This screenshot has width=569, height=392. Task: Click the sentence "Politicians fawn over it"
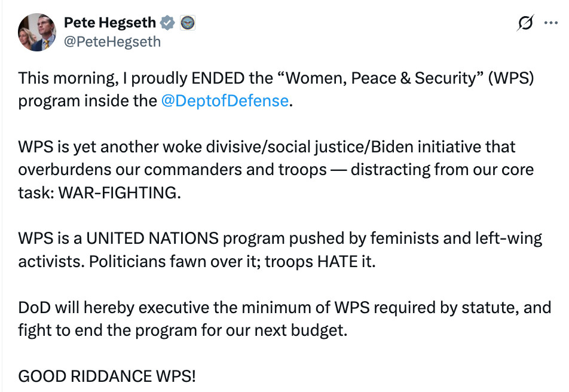tap(173, 262)
